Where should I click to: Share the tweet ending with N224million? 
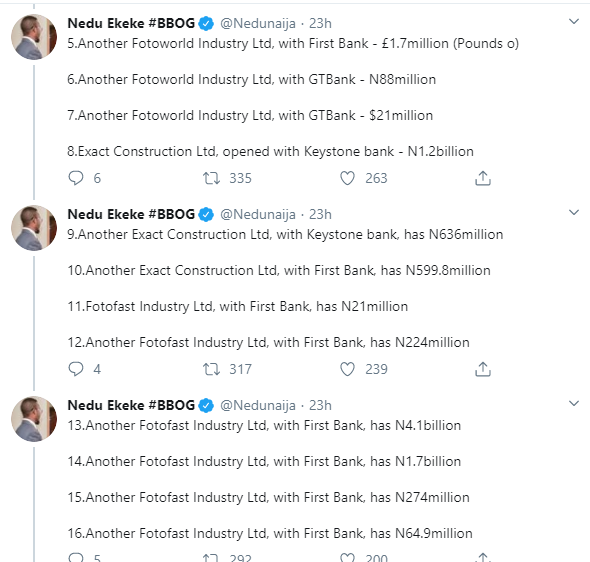pos(483,369)
